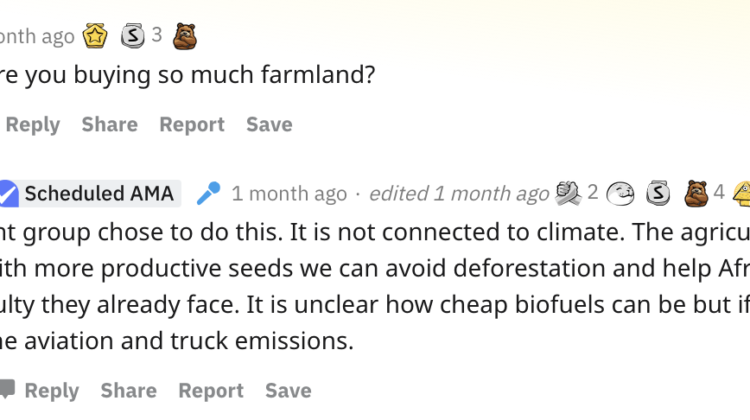Image resolution: width=750 pixels, height=420 pixels.
Task: Click the blue microphone OP icon
Action: tap(208, 193)
